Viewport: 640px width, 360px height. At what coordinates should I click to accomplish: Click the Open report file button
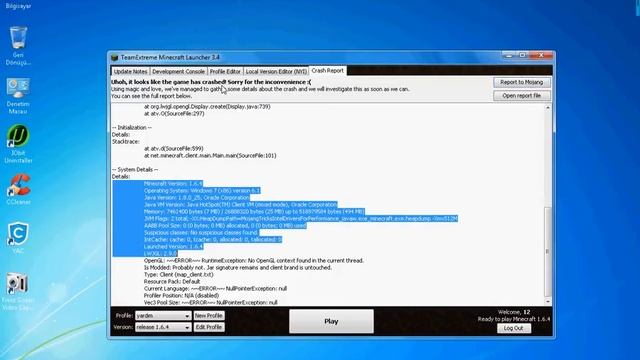pyautogui.click(x=522, y=96)
